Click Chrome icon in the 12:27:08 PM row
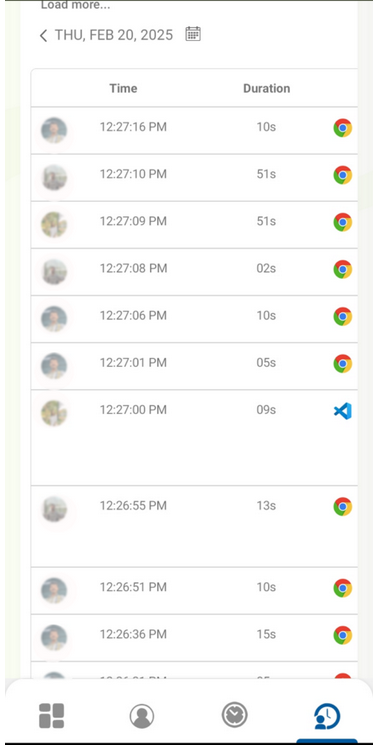 (342, 269)
